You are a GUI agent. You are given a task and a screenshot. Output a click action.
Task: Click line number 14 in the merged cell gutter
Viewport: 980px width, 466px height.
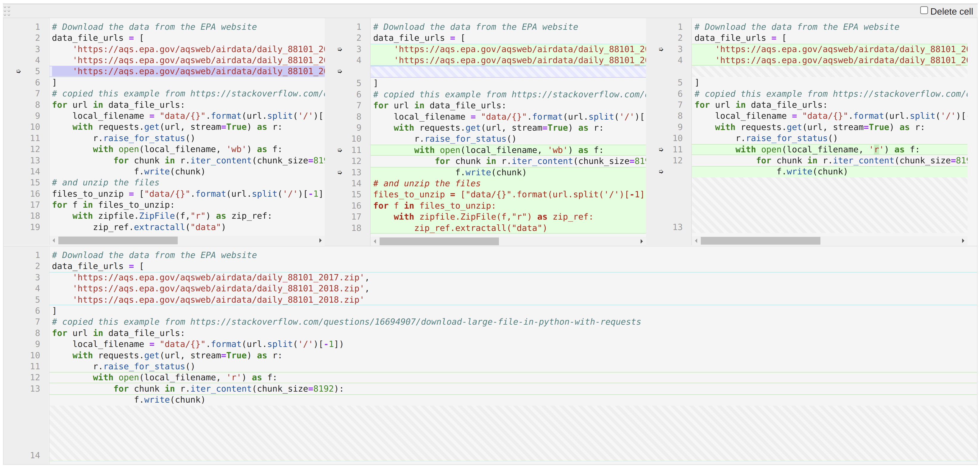[35, 455]
